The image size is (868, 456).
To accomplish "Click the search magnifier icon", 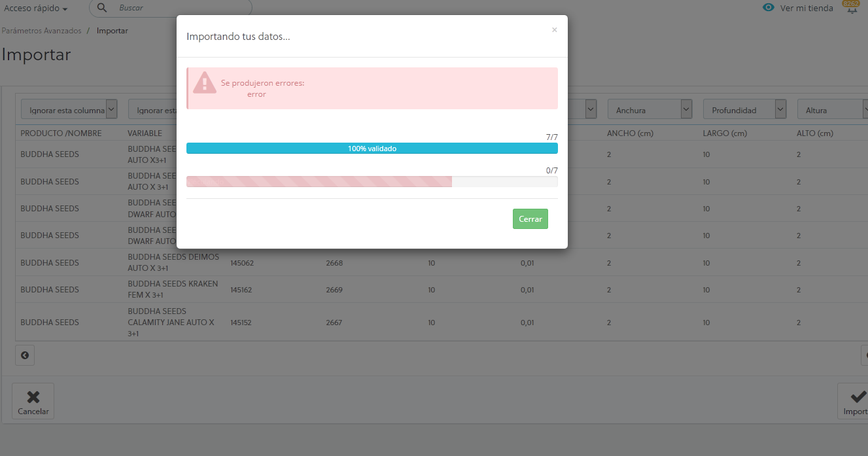I will 102,8.
